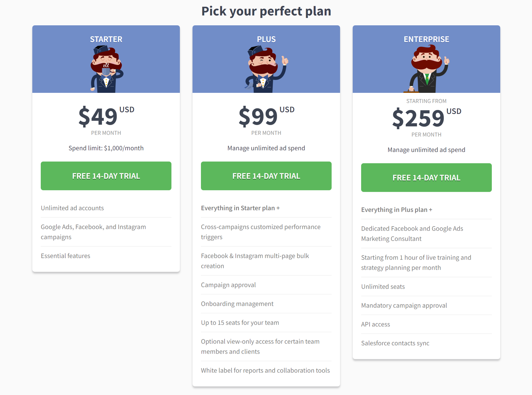The height and width of the screenshot is (395, 532).
Task: Click the STARTER plan title
Action: pos(106,39)
